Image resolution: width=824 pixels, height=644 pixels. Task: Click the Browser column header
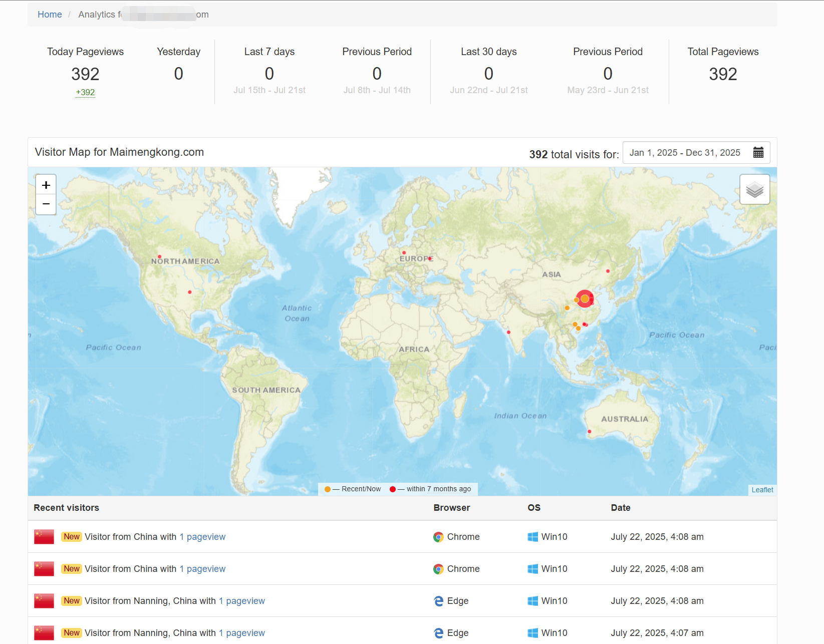pyautogui.click(x=451, y=508)
